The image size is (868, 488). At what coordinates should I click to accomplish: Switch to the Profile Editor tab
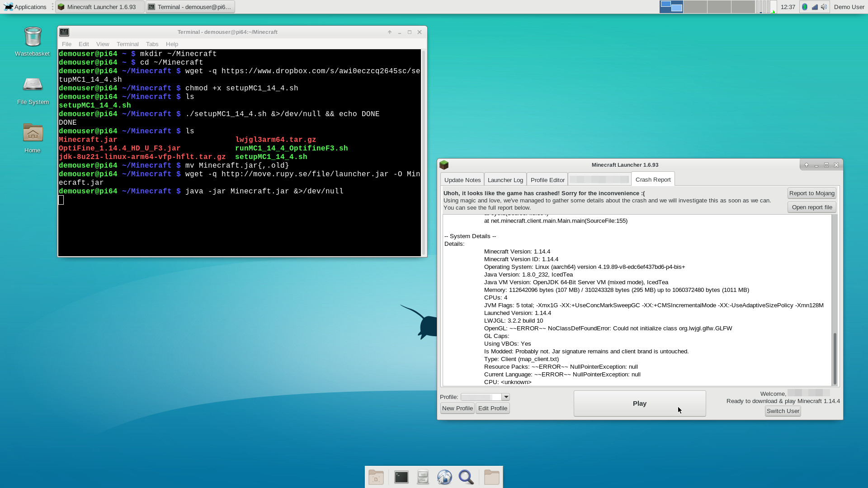[547, 180]
